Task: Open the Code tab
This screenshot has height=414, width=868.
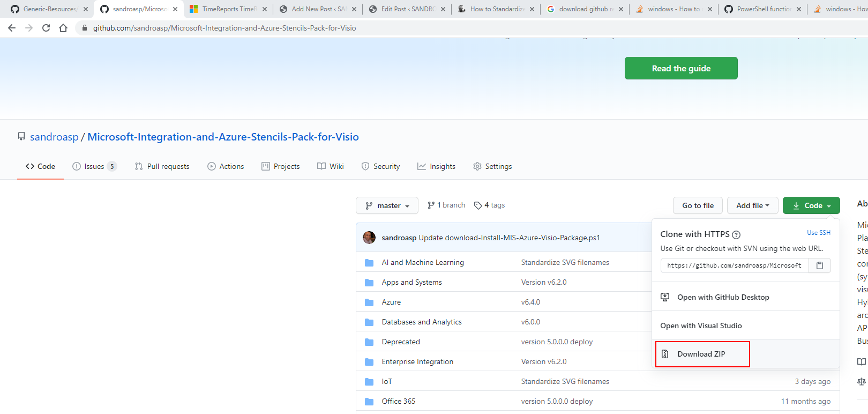Action: pyautogui.click(x=40, y=166)
